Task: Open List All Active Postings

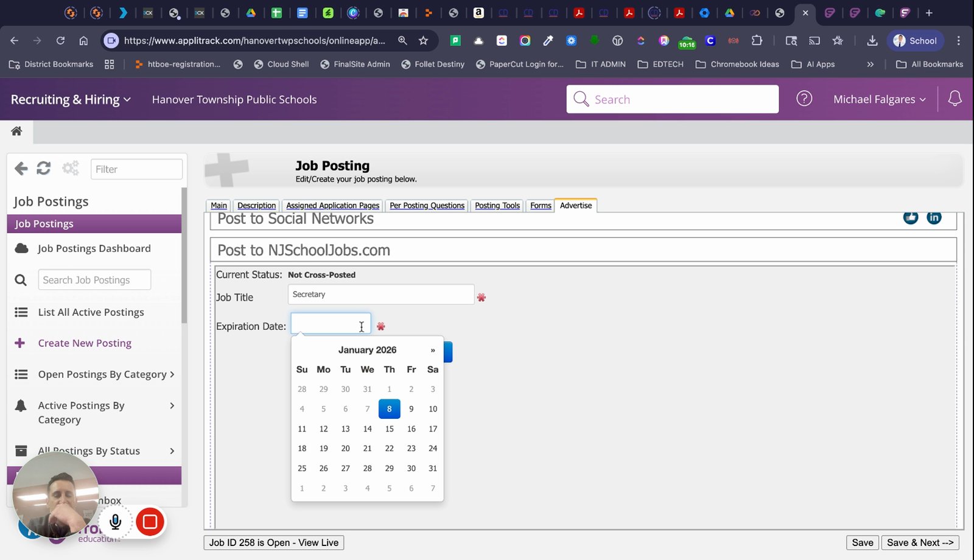Action: (x=91, y=312)
